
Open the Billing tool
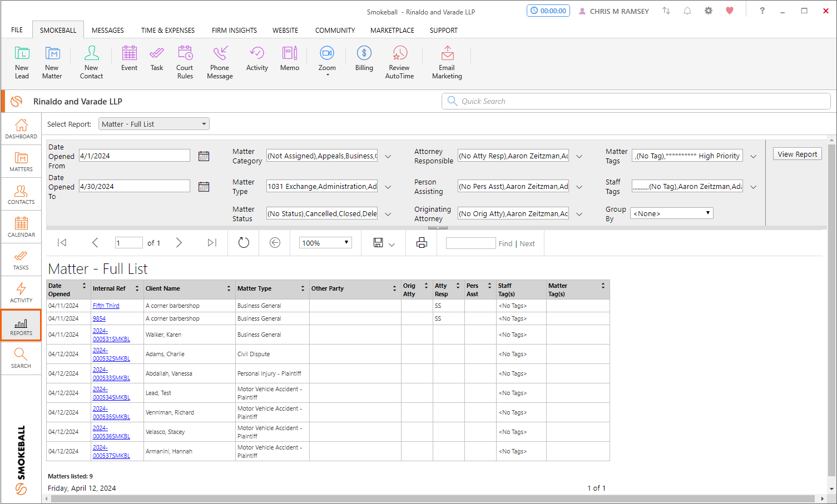point(364,59)
